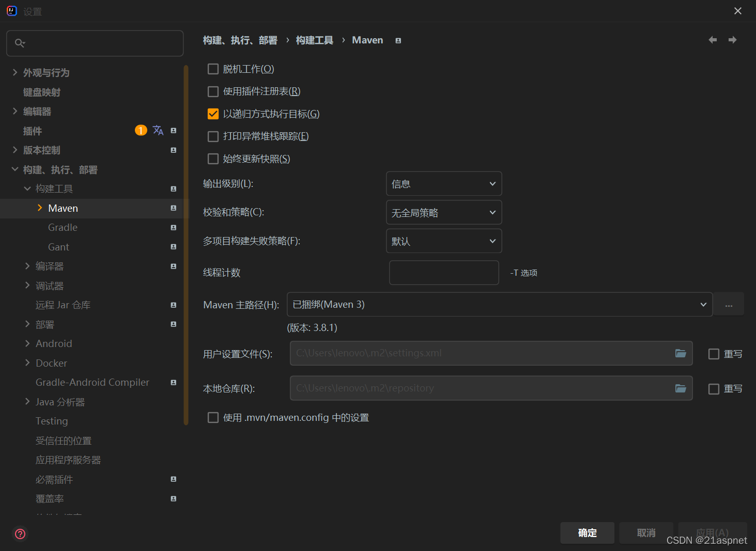Image resolution: width=756 pixels, height=551 pixels.
Task: Click the back navigation arrow icon
Action: [x=713, y=40]
